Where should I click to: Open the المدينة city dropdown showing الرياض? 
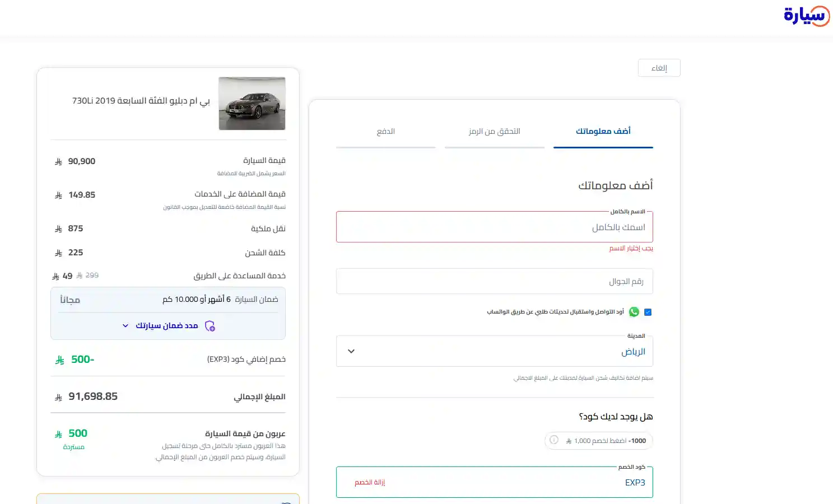[x=494, y=351]
